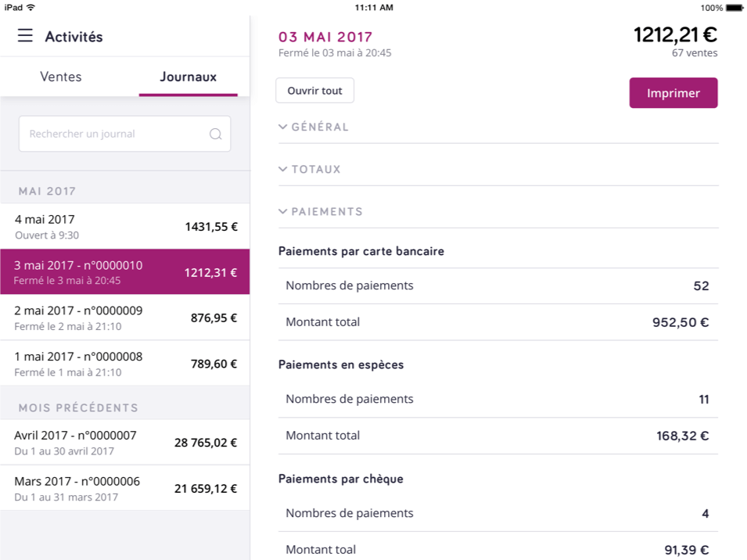Switch to the Ventes tab
The width and height of the screenshot is (747, 560).
61,77
